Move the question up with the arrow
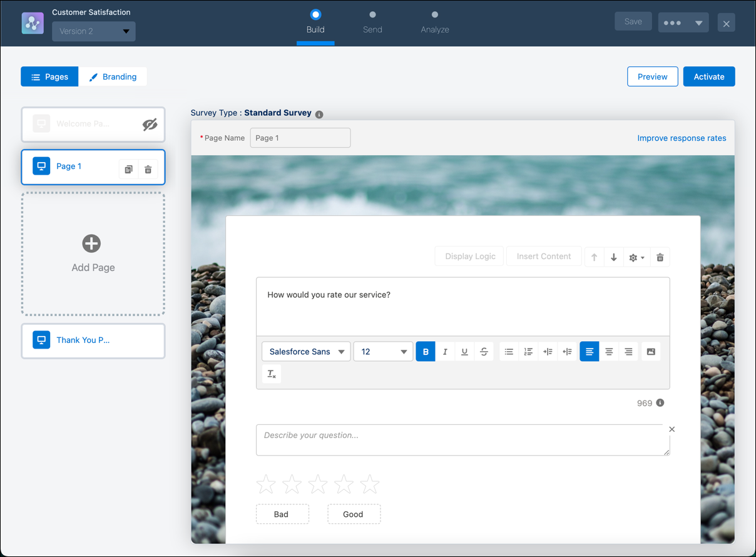The height and width of the screenshot is (557, 756). pyautogui.click(x=594, y=257)
